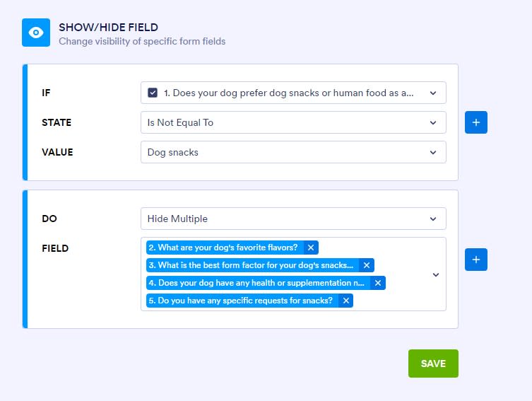Select the "5. Do you have any specific requests" tag

[x=242, y=301]
